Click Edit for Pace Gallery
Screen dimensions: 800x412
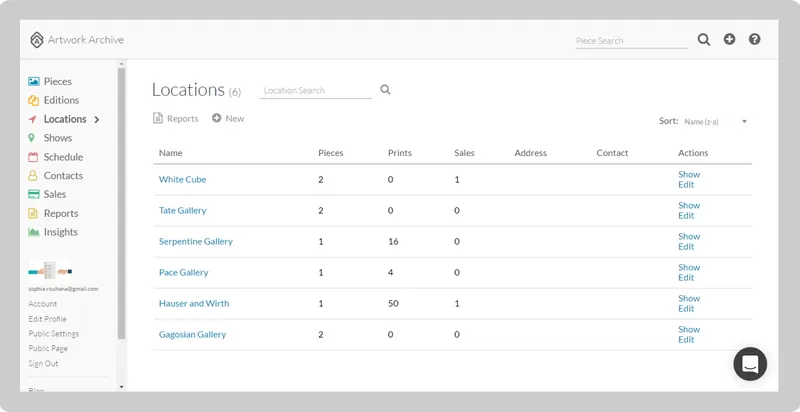point(686,278)
